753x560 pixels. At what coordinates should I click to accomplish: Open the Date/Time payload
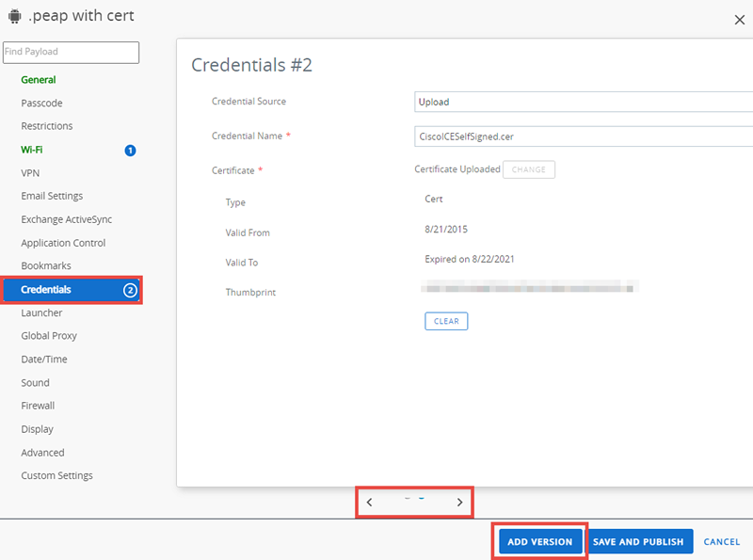[44, 360]
